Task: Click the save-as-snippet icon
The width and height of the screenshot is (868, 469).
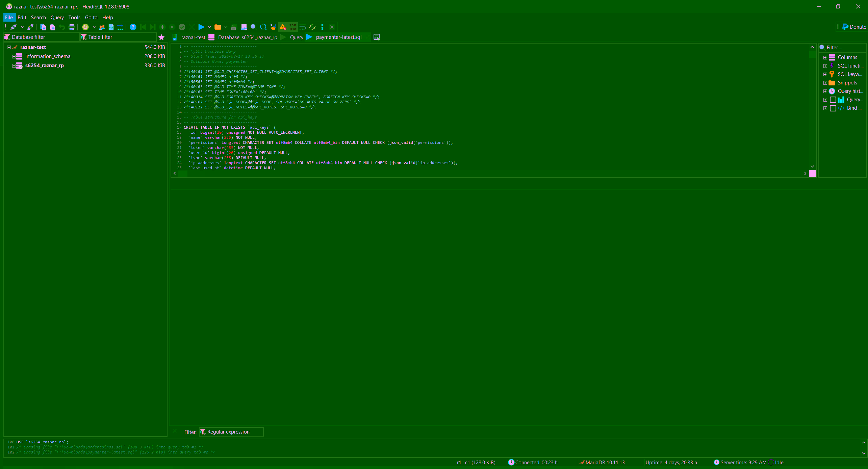Action: tap(244, 27)
